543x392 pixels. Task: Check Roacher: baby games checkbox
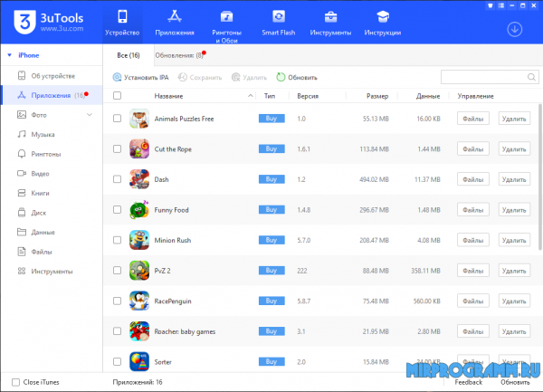117,331
